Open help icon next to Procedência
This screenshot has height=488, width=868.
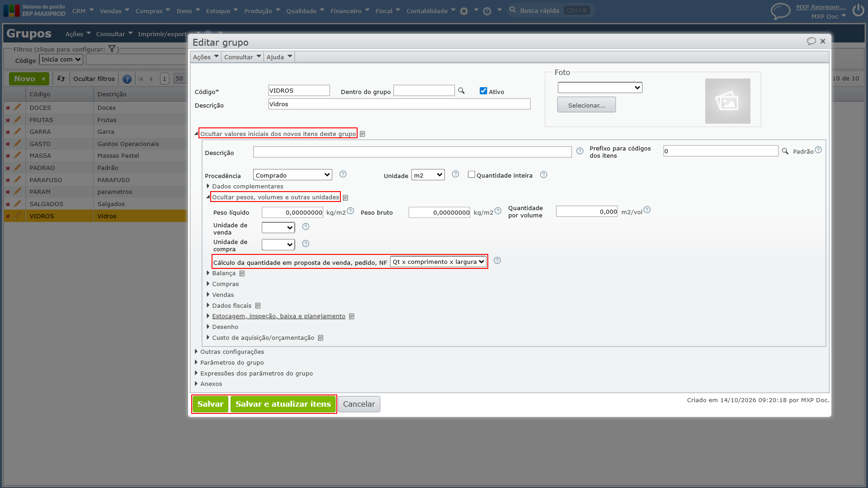coord(343,174)
